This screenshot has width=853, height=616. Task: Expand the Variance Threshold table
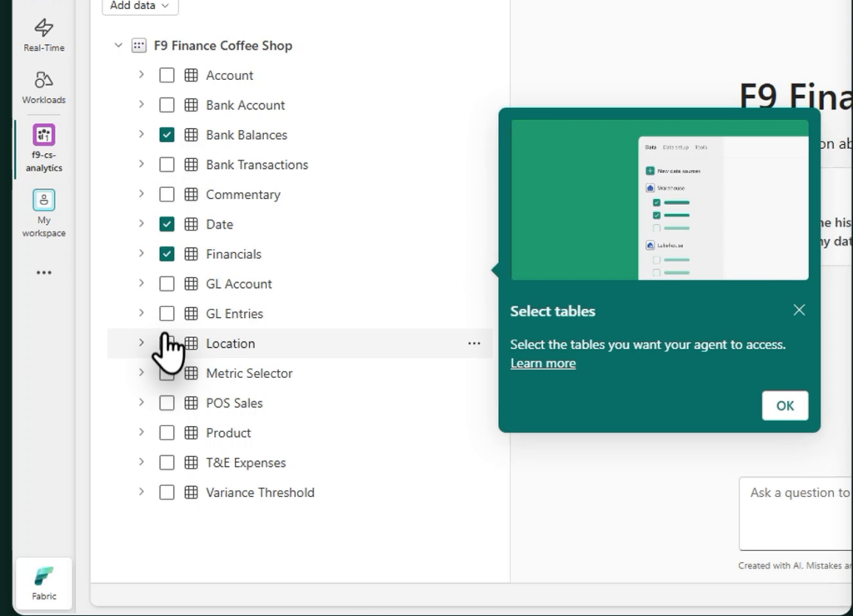(142, 492)
